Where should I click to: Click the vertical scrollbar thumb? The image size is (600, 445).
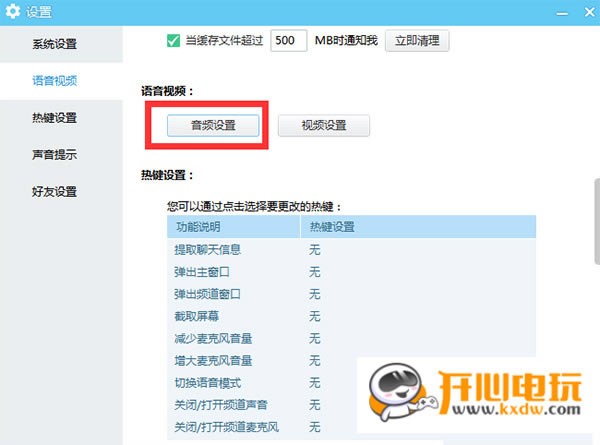[597, 221]
